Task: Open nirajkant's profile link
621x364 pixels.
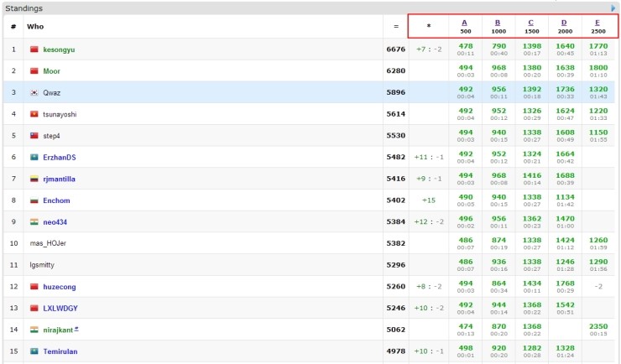Action: 58,330
